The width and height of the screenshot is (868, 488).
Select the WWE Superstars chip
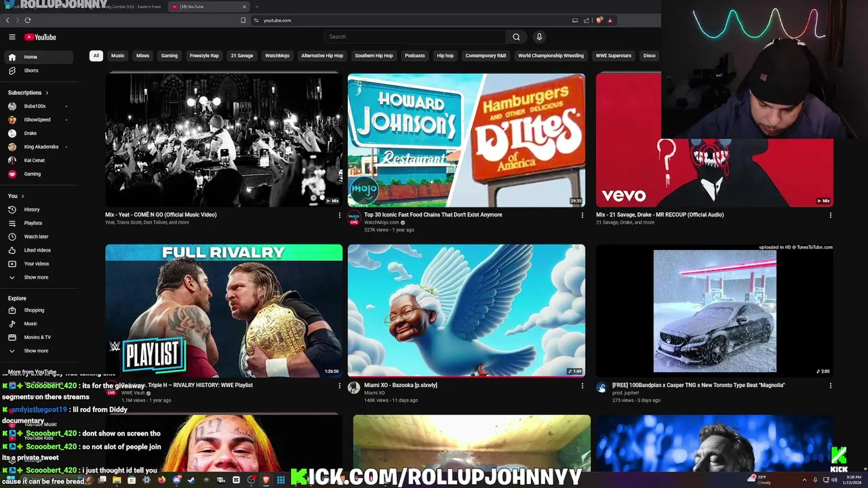614,56
